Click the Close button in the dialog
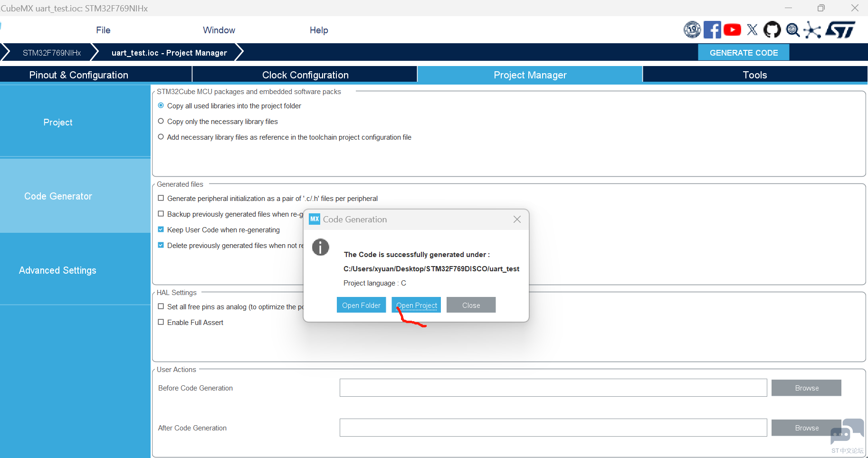 click(x=471, y=305)
